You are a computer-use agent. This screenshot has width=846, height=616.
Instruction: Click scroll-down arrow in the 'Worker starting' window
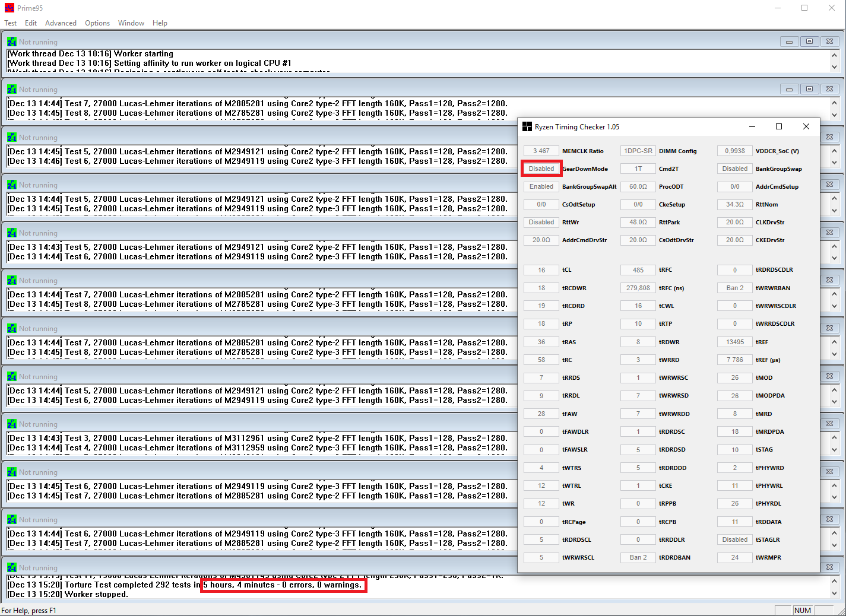(834, 67)
